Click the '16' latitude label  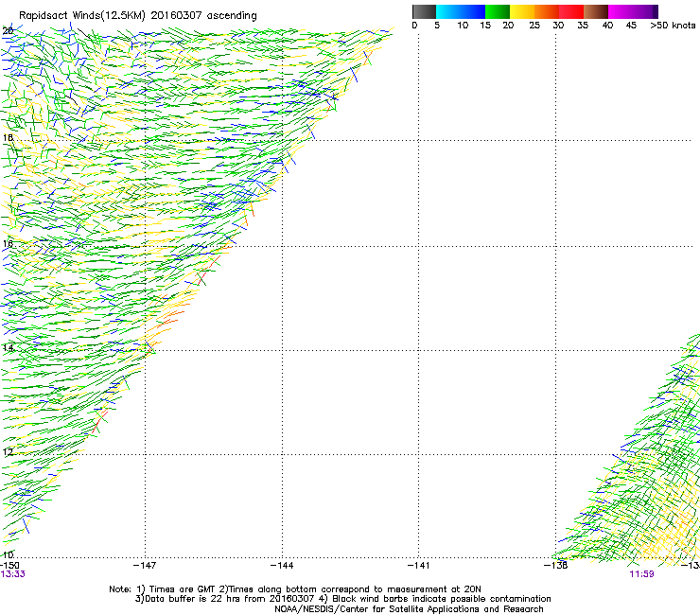tap(8, 243)
